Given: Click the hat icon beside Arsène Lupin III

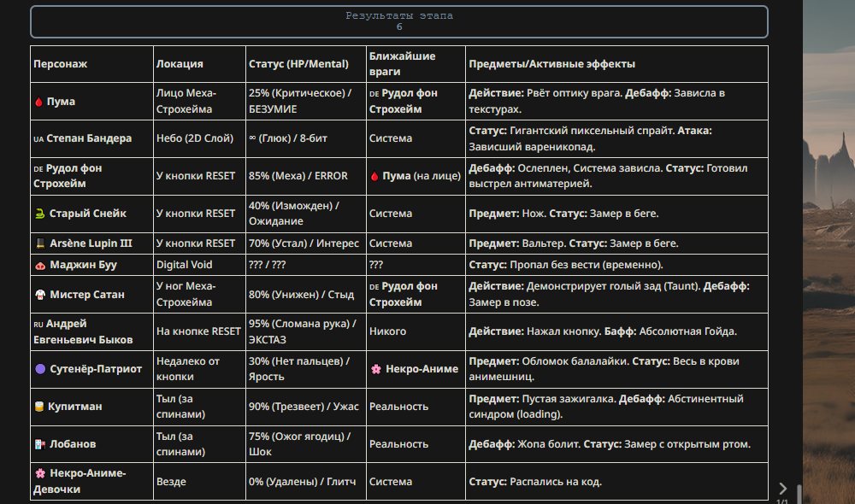Looking at the screenshot, I should coord(40,243).
